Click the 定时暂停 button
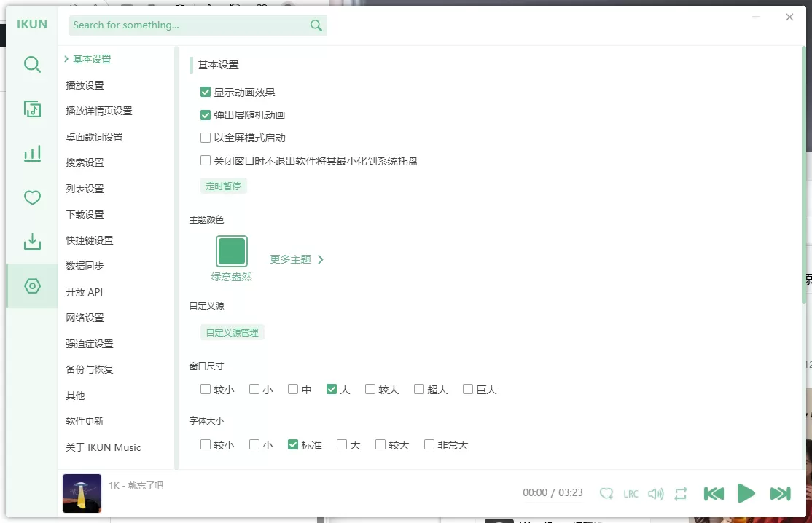Image resolution: width=812 pixels, height=523 pixels. 224,186
